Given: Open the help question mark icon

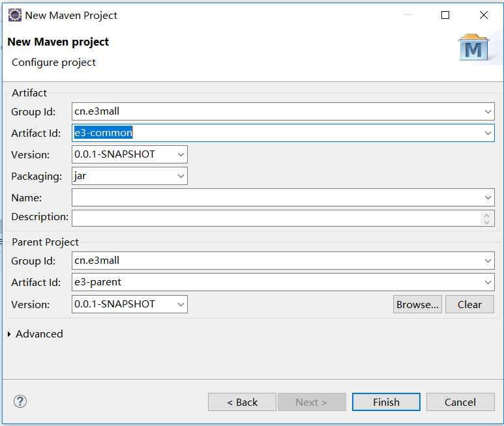Looking at the screenshot, I should tap(20, 401).
